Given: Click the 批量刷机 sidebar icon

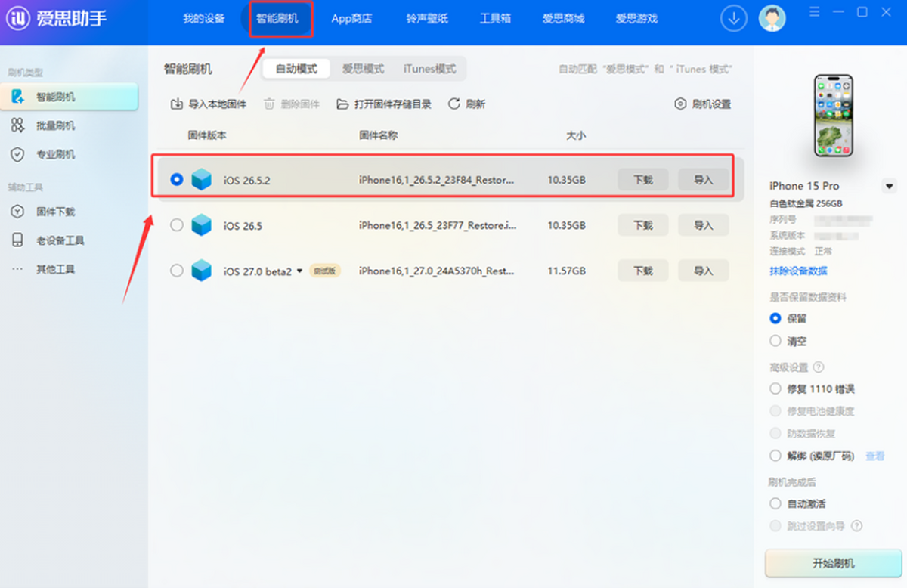Looking at the screenshot, I should point(17,125).
